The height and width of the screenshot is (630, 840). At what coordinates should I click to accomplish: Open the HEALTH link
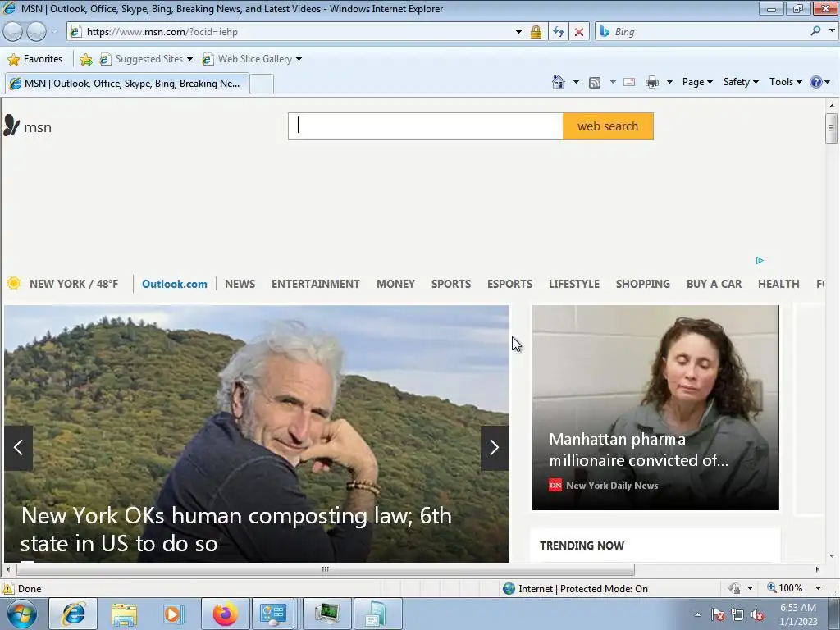(778, 284)
